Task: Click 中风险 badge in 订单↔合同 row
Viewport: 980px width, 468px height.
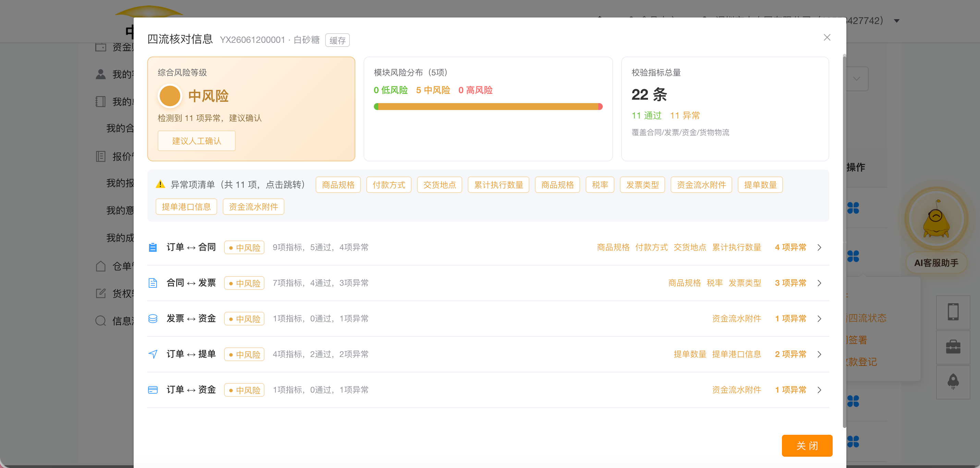Action: (244, 248)
